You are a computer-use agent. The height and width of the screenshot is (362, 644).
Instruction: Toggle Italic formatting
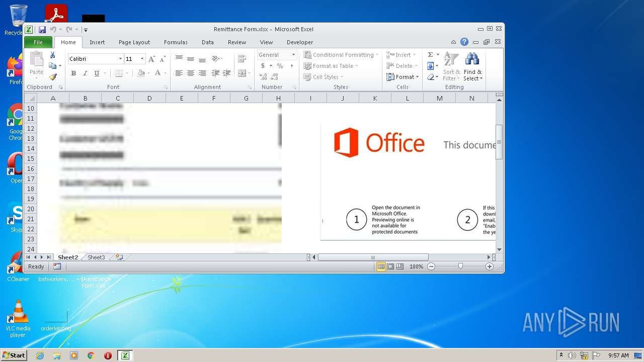[x=85, y=73]
